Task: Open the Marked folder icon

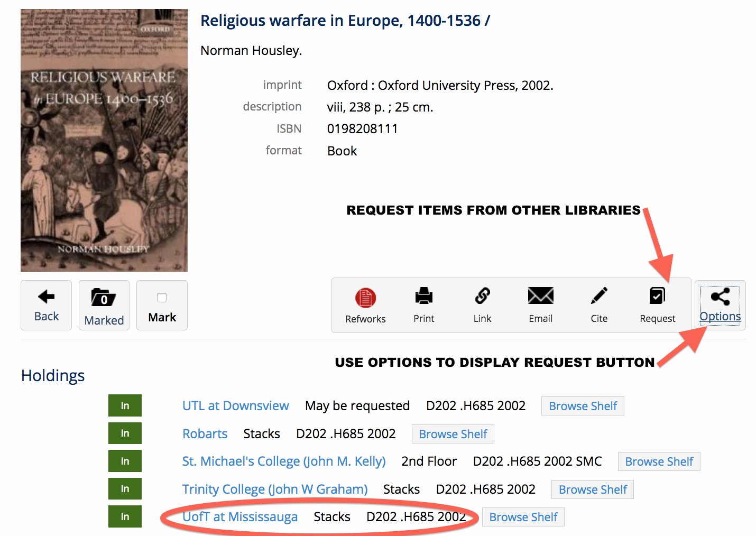Action: point(104,298)
